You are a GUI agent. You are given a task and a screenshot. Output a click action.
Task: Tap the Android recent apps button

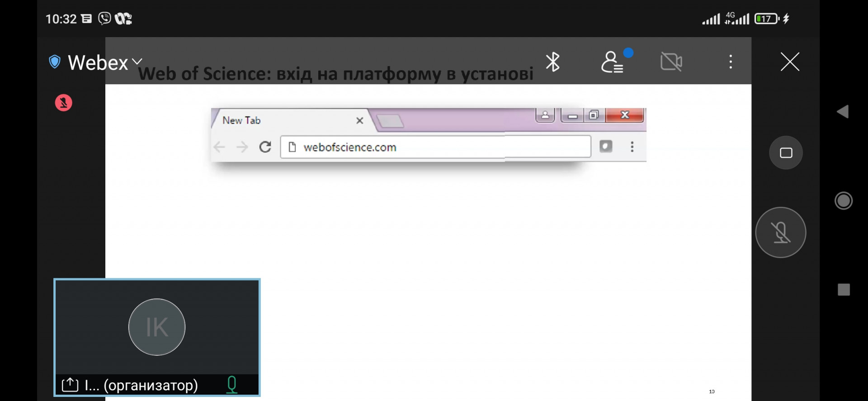tap(844, 290)
